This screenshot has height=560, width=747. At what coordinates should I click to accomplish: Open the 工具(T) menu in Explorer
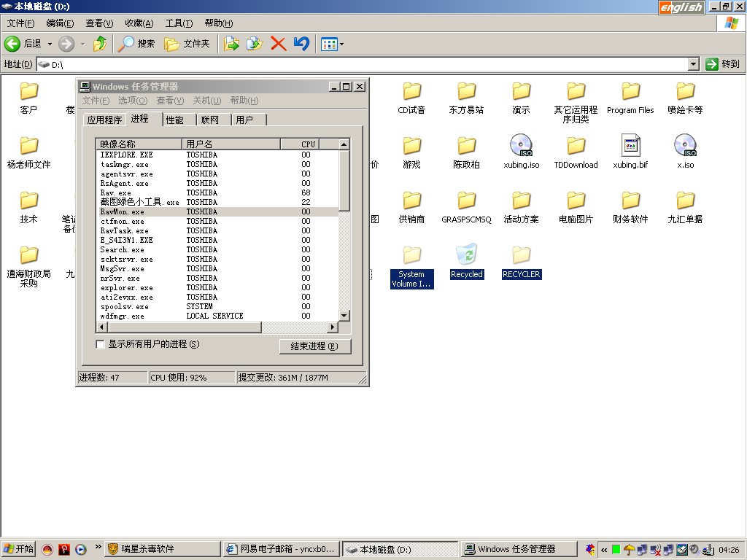pos(179,23)
